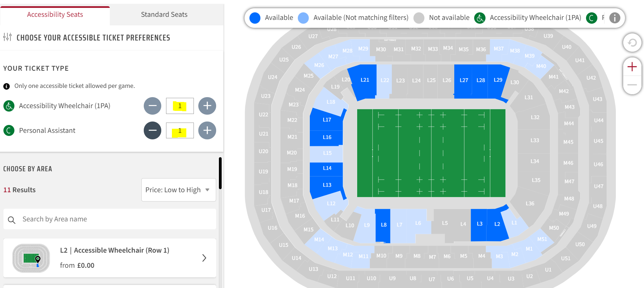Add another Personal Assistant ticket

[207, 130]
